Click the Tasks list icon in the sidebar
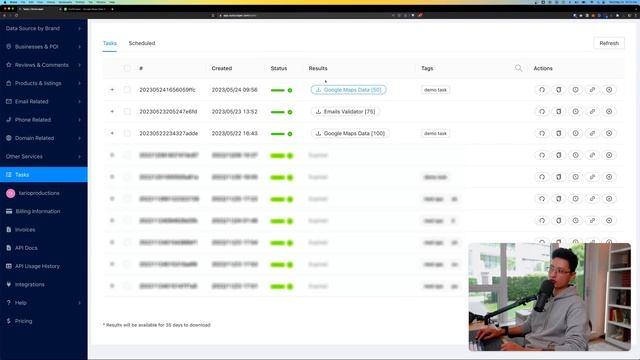640x360 pixels. click(9, 175)
